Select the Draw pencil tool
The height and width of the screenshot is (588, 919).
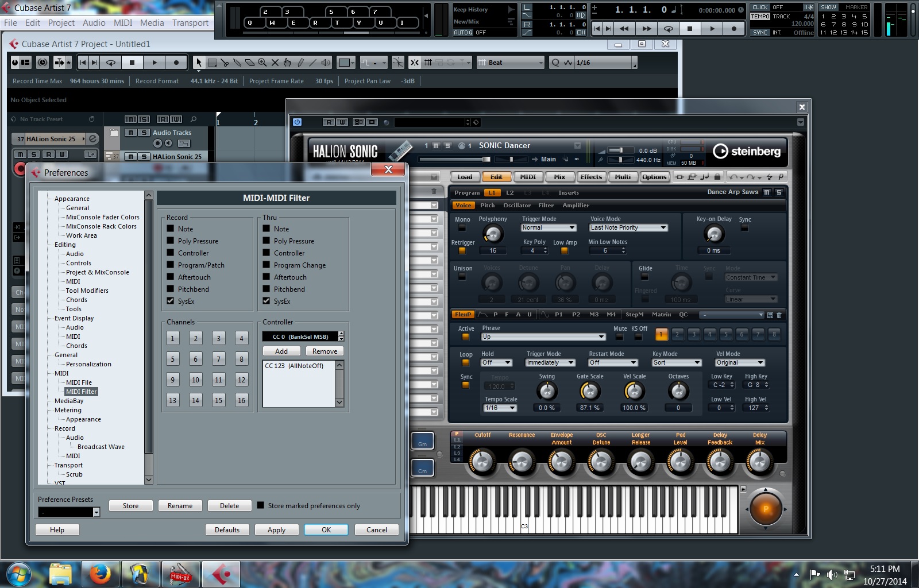coord(300,63)
